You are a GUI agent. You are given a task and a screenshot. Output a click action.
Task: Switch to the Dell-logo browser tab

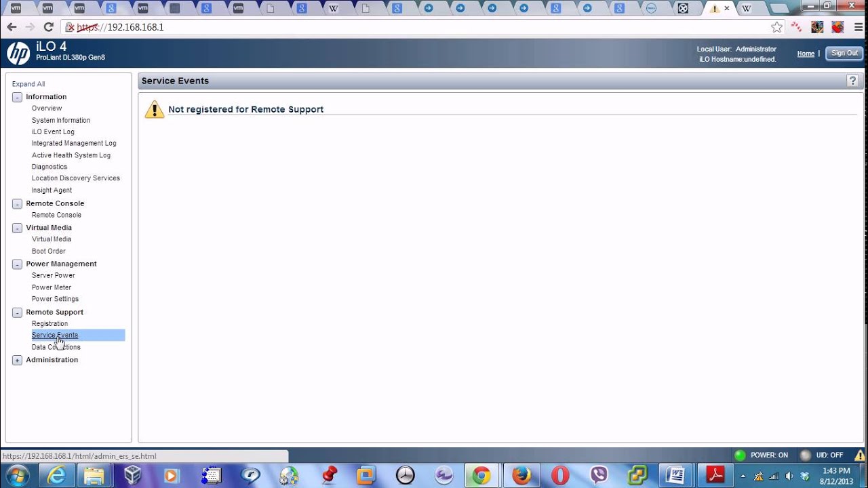pyautogui.click(x=651, y=8)
